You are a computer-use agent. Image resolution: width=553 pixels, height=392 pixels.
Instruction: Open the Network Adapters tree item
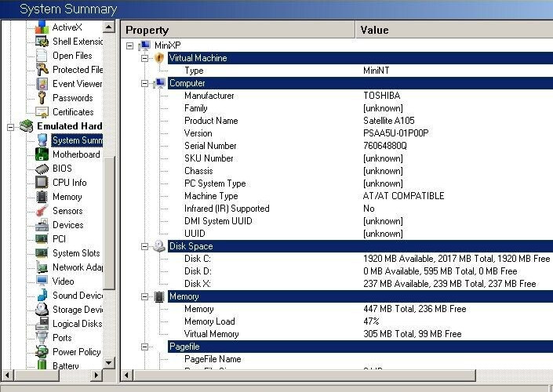click(78, 267)
